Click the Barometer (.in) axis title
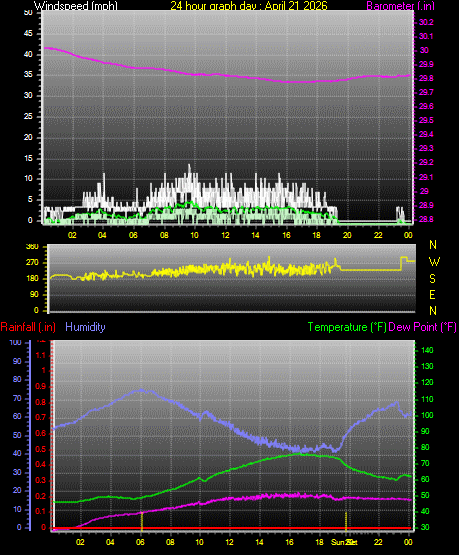 400,6
